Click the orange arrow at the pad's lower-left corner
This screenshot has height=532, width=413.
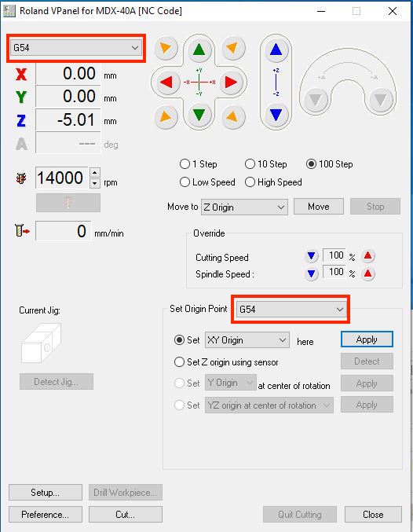pos(166,116)
